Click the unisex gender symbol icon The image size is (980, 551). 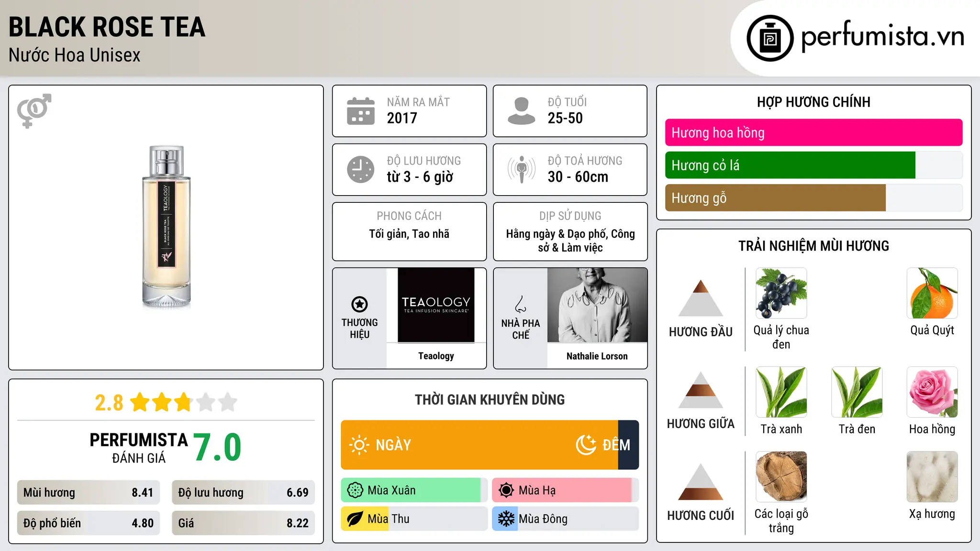click(x=34, y=110)
